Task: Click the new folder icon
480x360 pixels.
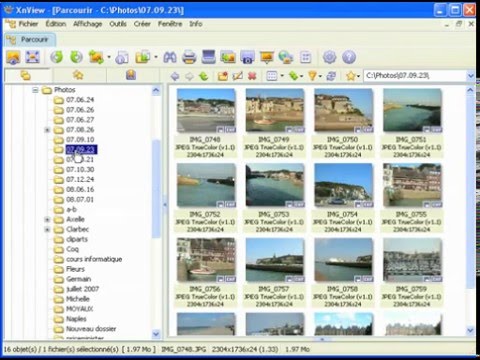Action: click(223, 76)
